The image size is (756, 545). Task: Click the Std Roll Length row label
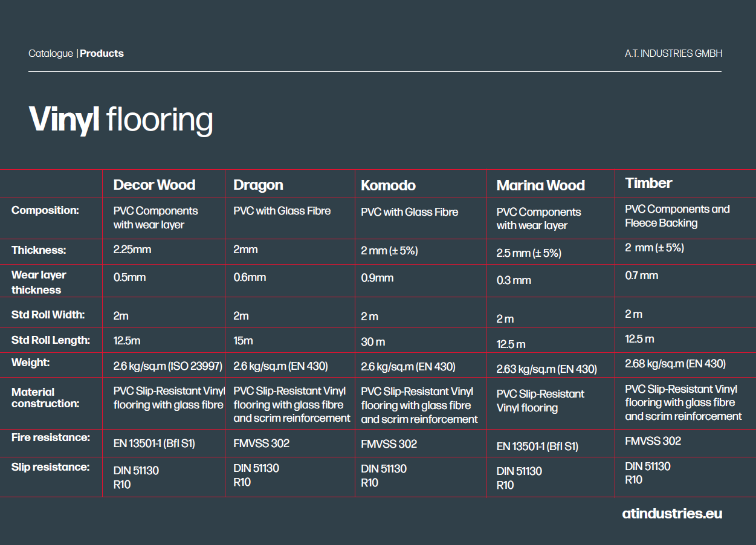click(50, 340)
